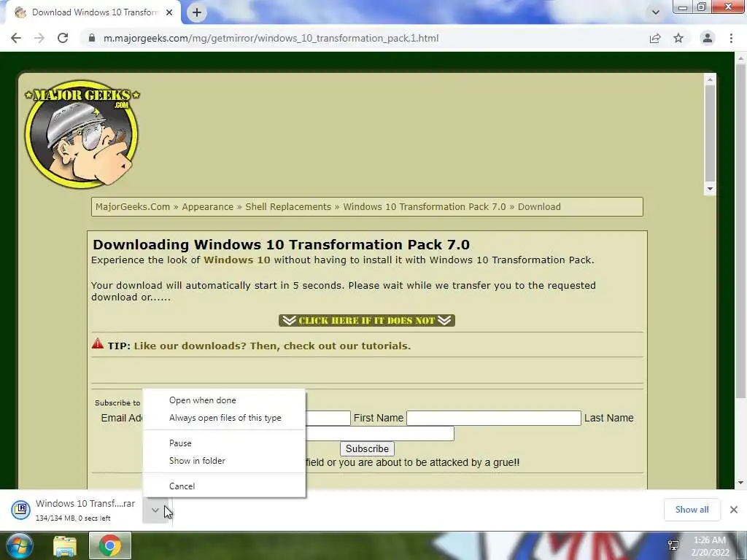This screenshot has width=747, height=560.
Task: Open the Appearance breadcrumb link
Action: (208, 206)
